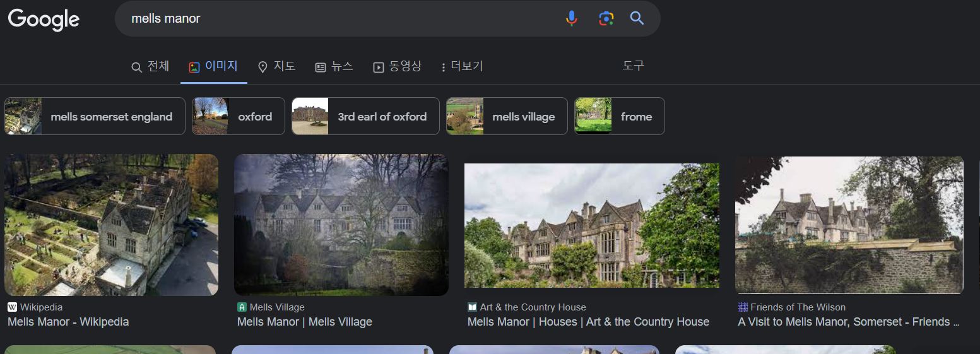Open the Art & the Country House image
980x354 pixels.
[592, 226]
